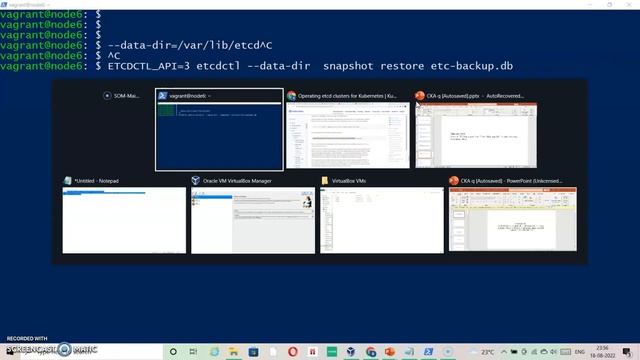Open the volume speaker control in system tray
640x360 pixels.
tap(553, 352)
